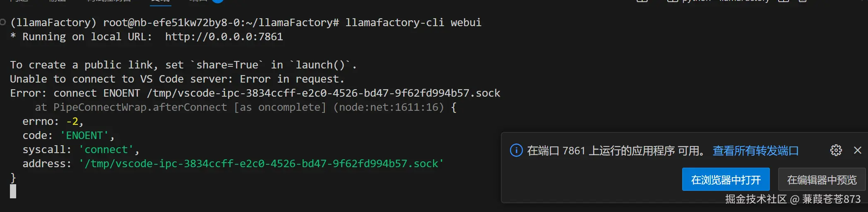Click the notification message text about port 7861
The width and height of the screenshot is (868, 212).
coord(616,151)
